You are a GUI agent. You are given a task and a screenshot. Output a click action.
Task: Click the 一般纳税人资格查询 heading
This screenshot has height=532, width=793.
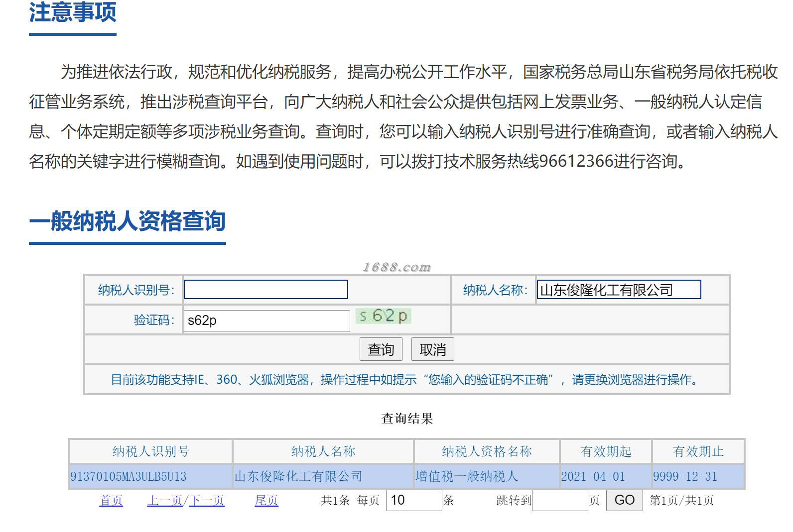128,221
